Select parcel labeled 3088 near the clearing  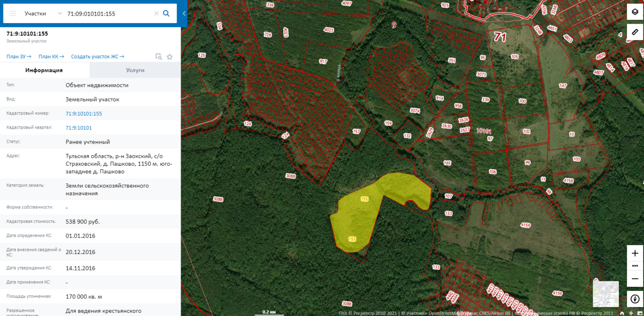point(290,176)
